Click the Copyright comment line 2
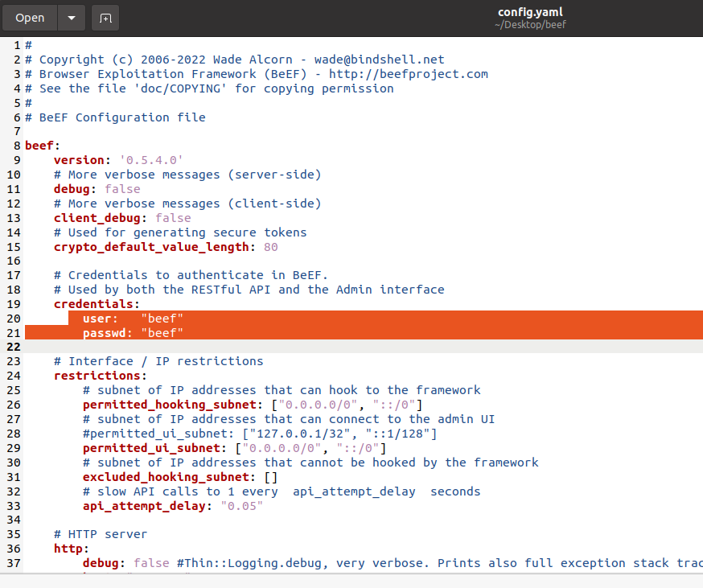Screen dimensions: 703x588 click(x=235, y=60)
